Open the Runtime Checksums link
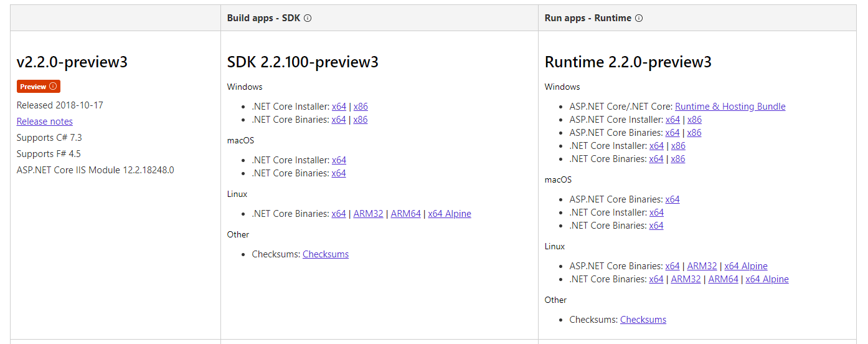Viewport: 868px width, 344px height. (643, 320)
